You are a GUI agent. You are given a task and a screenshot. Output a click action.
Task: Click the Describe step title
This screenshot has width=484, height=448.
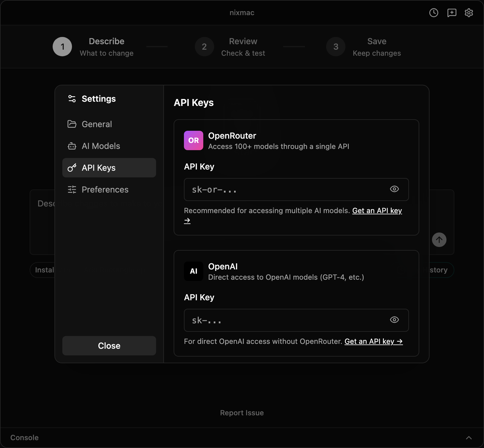[106, 41]
